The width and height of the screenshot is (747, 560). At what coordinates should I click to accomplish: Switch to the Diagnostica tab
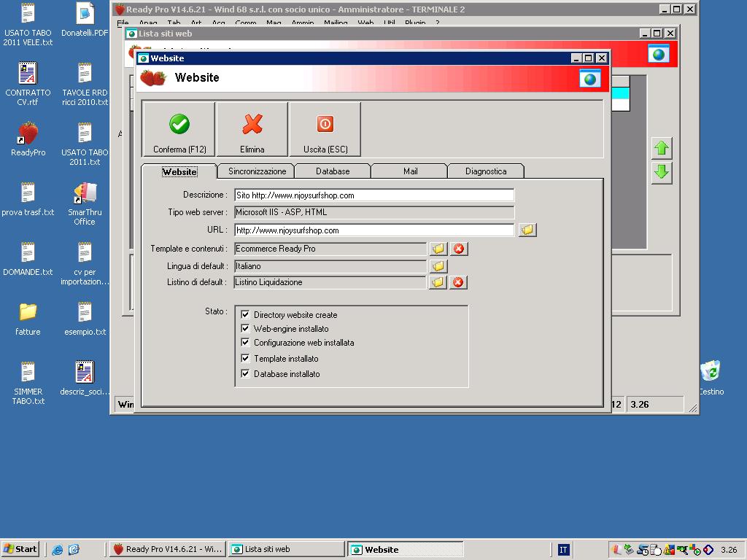pos(486,171)
